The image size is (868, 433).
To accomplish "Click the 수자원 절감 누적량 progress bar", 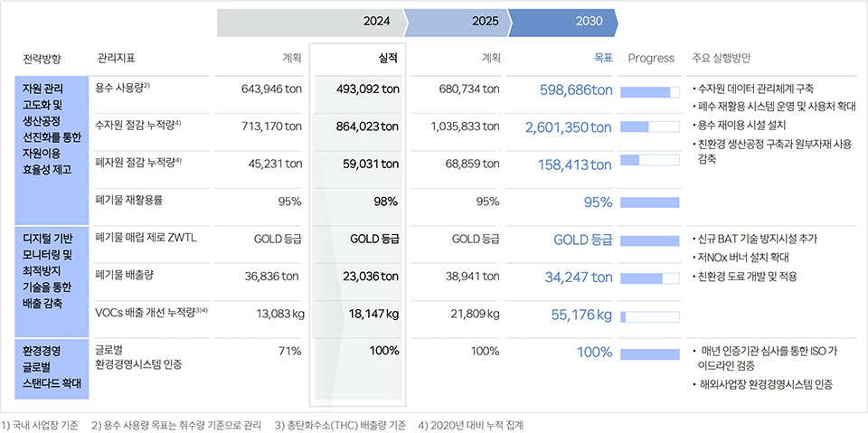I will (650, 127).
